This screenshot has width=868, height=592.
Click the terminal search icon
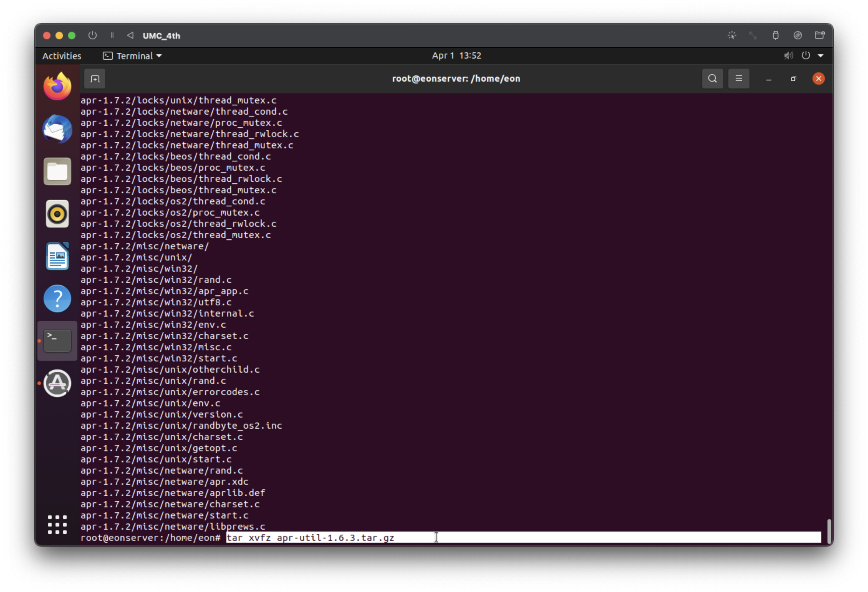click(x=712, y=79)
